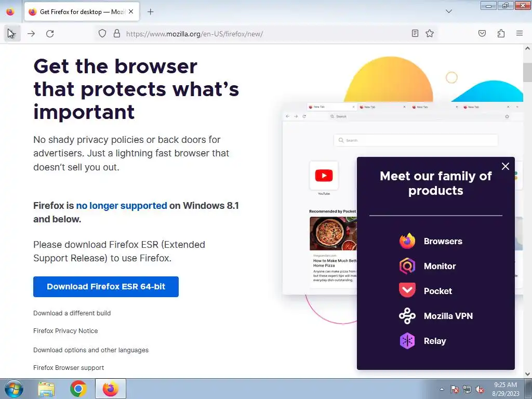Screen dimensions: 532x399
Task: Click the pizza article image in illustration
Action: tap(333, 233)
